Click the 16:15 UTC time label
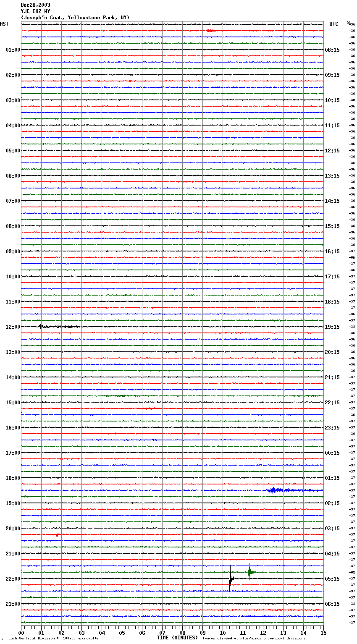Viewport: 357px width, 644px height. coord(332,251)
